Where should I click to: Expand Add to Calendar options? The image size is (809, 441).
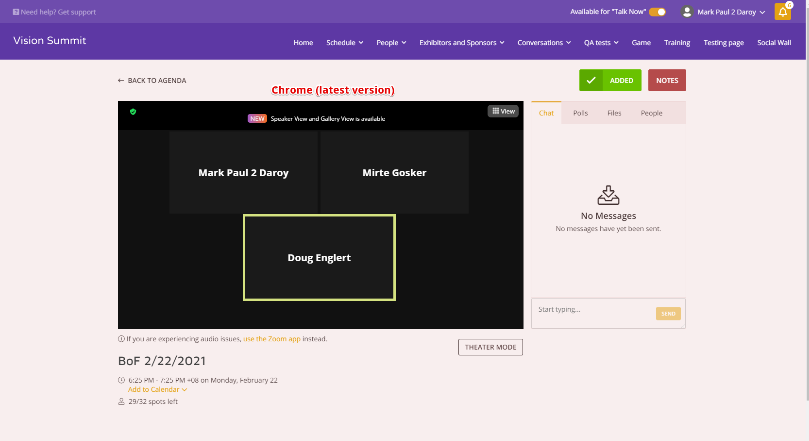click(x=157, y=389)
